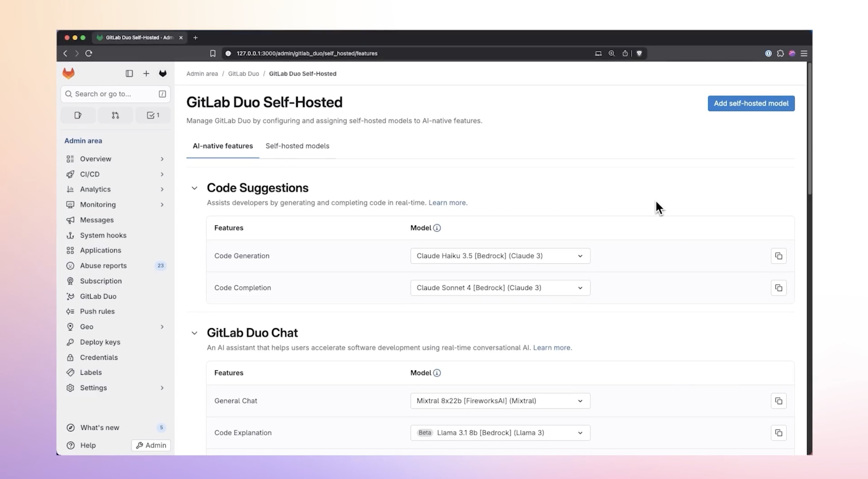Open the merge requests icon shortcut

115,115
